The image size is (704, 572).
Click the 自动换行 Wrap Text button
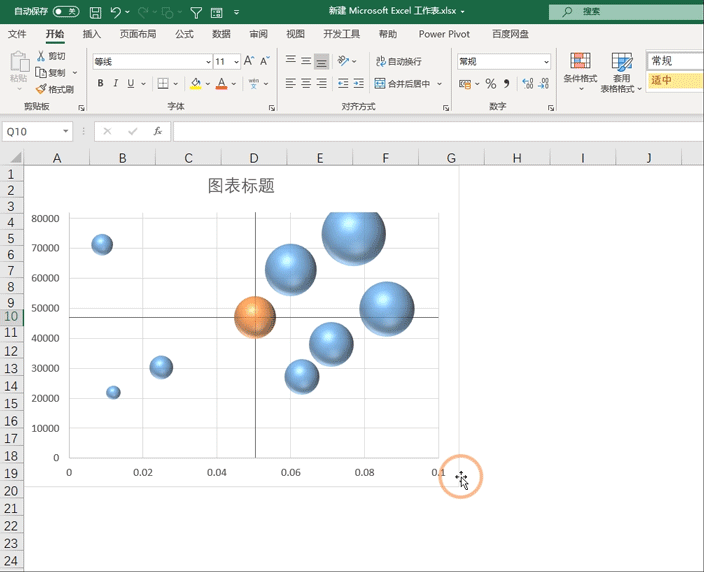tap(399, 61)
